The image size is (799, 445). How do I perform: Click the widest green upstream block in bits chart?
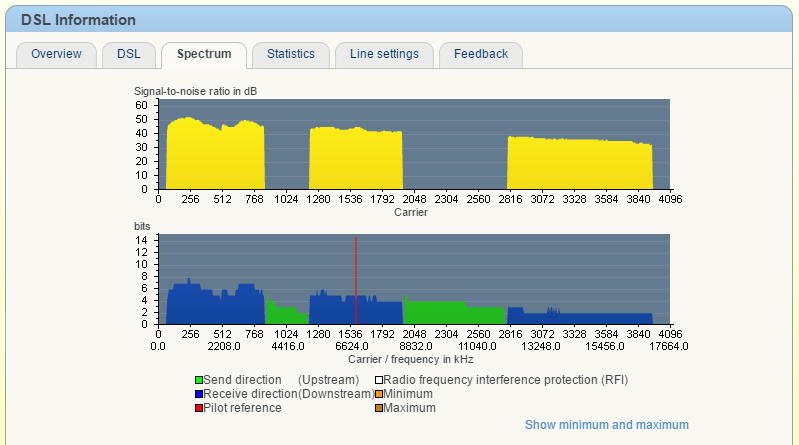coord(455,313)
